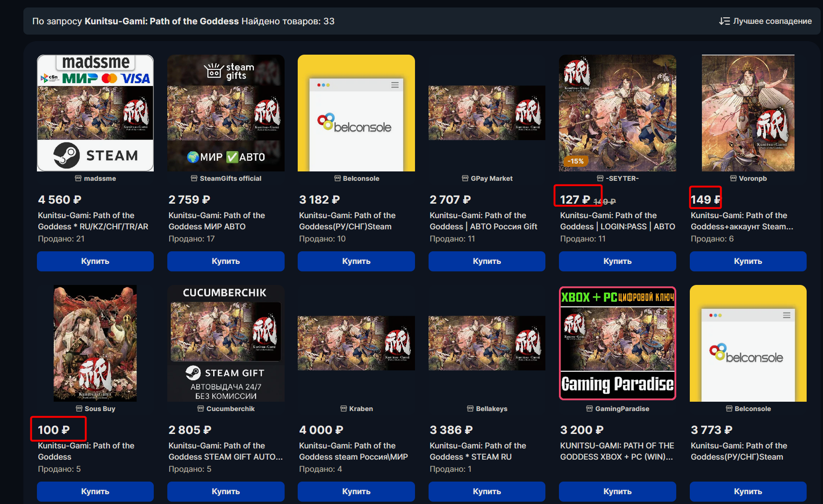
Task: Click the shop icon next to Voronpb
Action: pyautogui.click(x=733, y=178)
